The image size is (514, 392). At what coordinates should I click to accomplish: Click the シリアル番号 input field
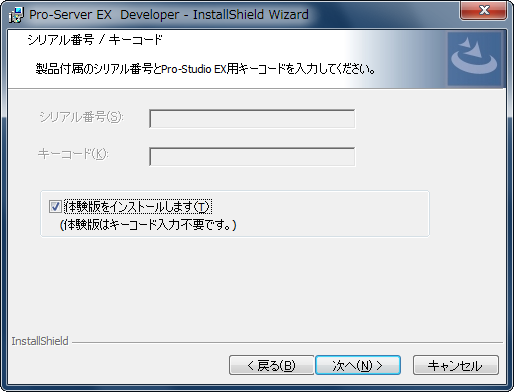click(252, 119)
